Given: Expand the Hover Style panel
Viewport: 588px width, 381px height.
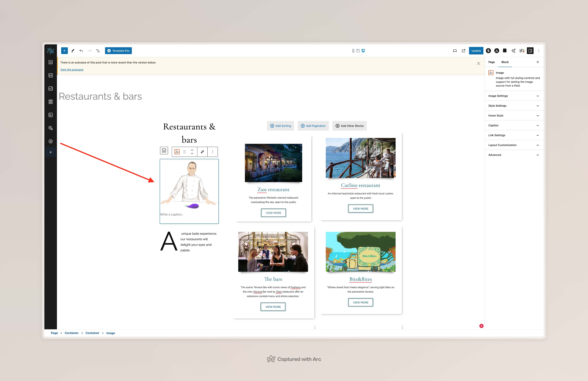Looking at the screenshot, I should pos(514,116).
